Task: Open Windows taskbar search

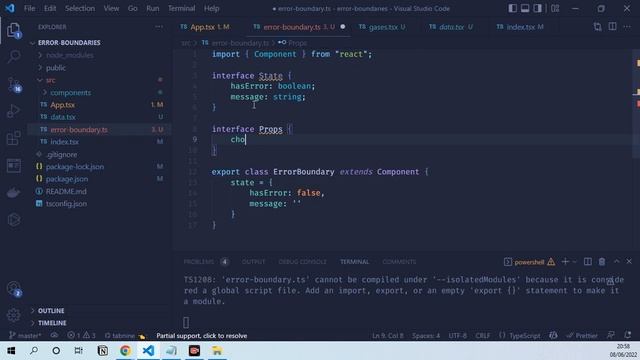Action: pyautogui.click(x=34, y=351)
